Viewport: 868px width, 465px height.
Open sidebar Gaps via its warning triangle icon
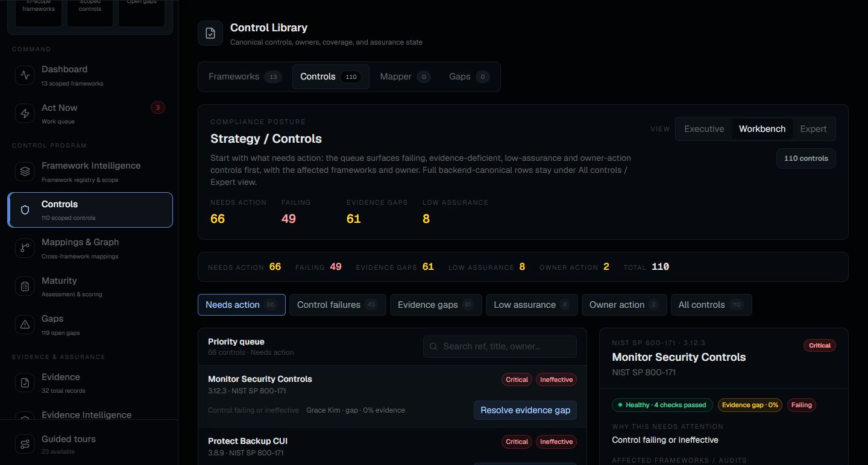click(x=25, y=324)
